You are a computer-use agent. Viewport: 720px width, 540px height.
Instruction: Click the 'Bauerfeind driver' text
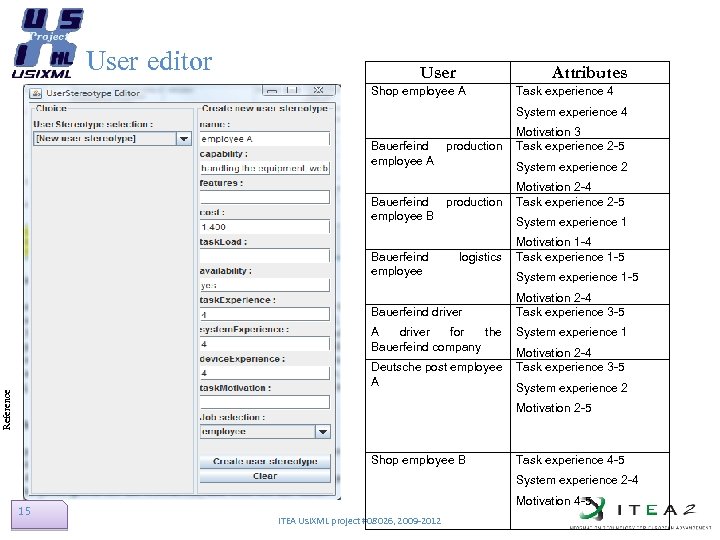pyautogui.click(x=416, y=312)
